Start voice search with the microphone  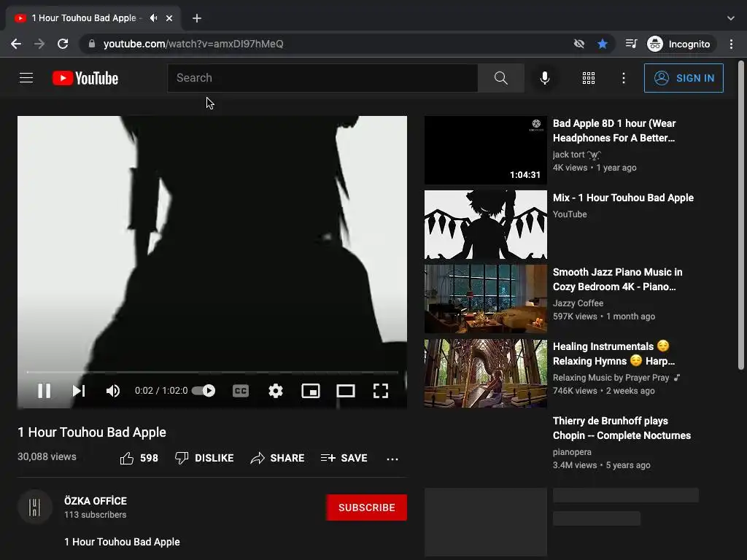544,77
